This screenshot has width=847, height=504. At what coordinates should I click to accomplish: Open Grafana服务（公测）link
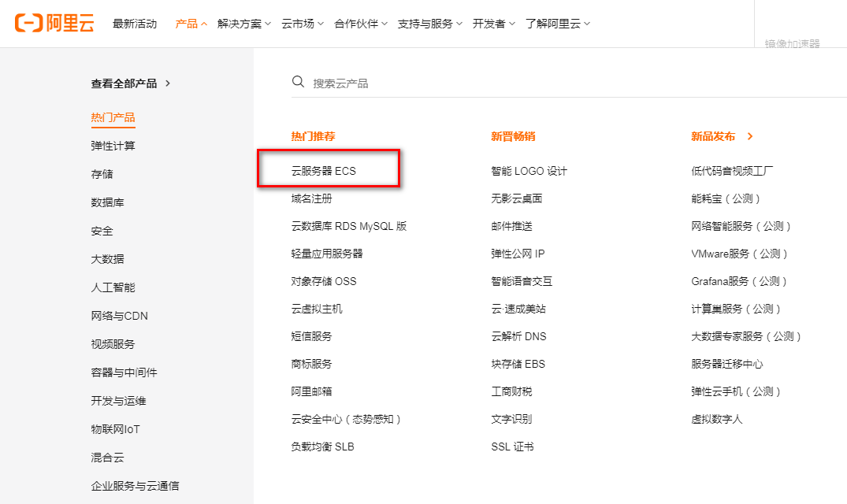pyautogui.click(x=739, y=281)
